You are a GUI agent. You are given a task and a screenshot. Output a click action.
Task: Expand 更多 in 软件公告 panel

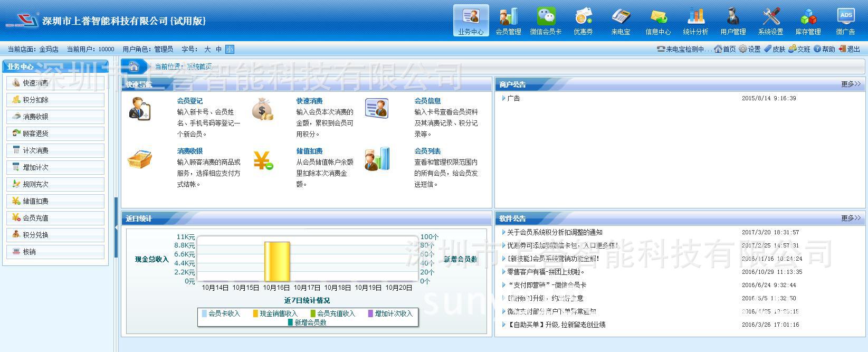coord(850,218)
